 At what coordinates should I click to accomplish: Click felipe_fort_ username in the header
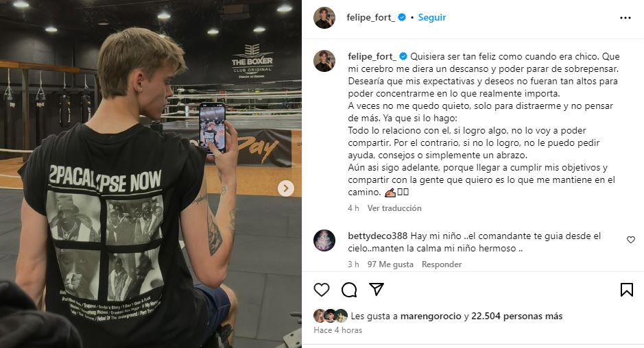370,17
